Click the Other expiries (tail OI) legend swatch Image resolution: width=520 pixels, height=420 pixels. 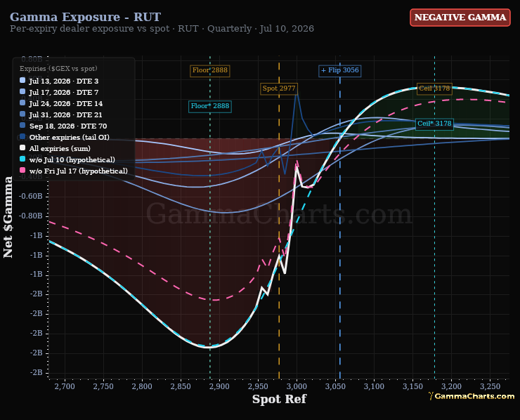tap(22, 136)
